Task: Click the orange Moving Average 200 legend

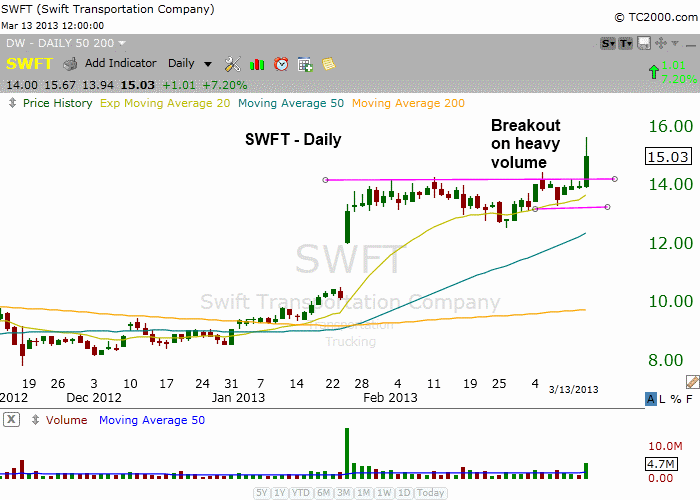Action: tap(408, 103)
